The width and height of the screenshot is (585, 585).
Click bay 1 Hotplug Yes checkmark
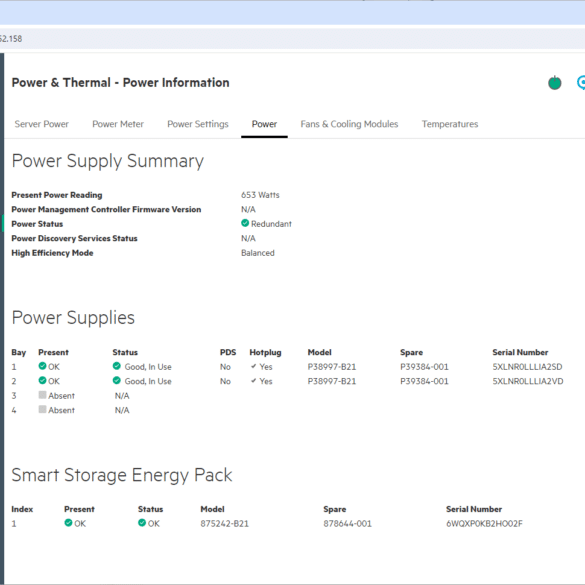pos(254,366)
